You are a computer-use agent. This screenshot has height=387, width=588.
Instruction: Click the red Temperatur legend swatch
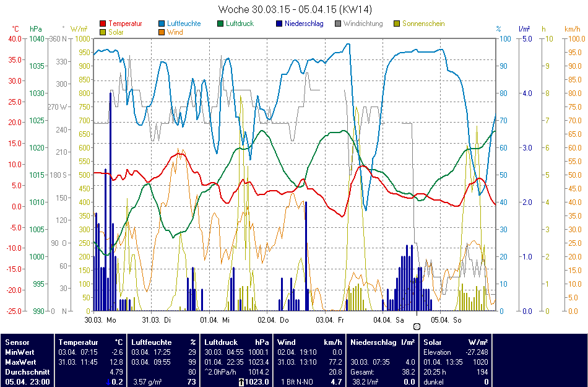[103, 24]
